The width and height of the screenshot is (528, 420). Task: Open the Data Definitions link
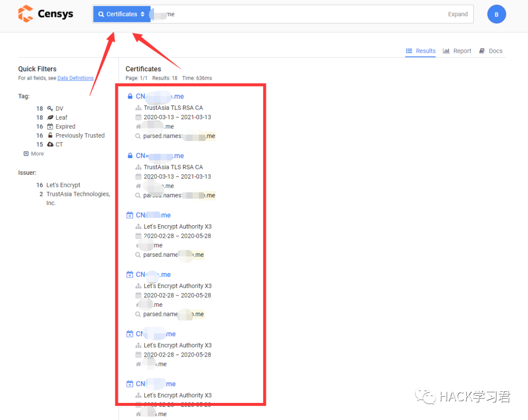tap(75, 78)
